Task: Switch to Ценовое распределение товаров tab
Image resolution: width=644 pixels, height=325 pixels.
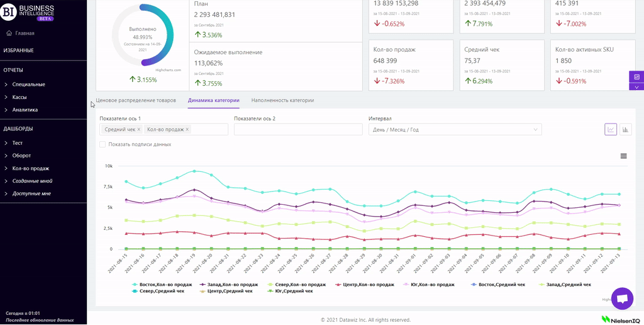Action: tap(136, 100)
